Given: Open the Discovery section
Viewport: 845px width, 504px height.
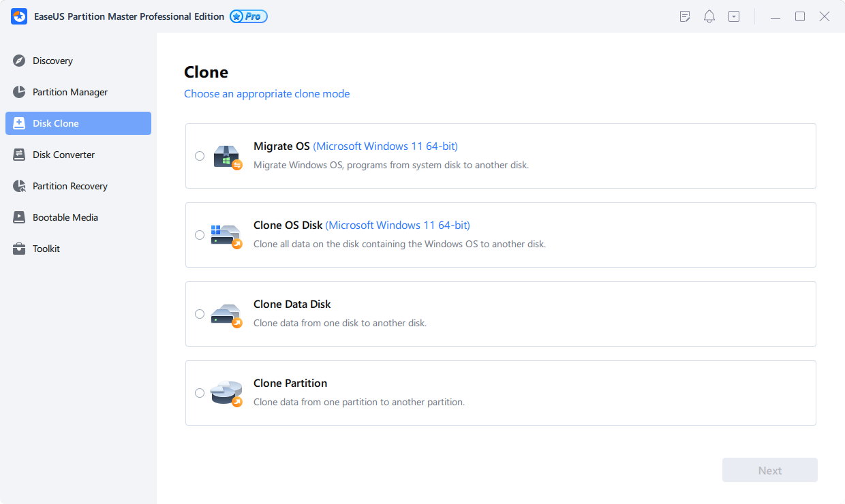Looking at the screenshot, I should point(52,61).
